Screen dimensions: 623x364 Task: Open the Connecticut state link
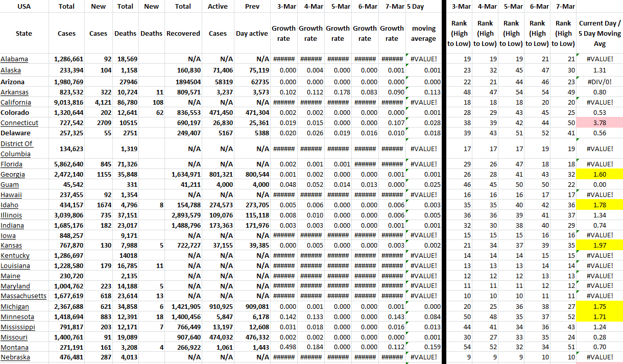pos(19,123)
